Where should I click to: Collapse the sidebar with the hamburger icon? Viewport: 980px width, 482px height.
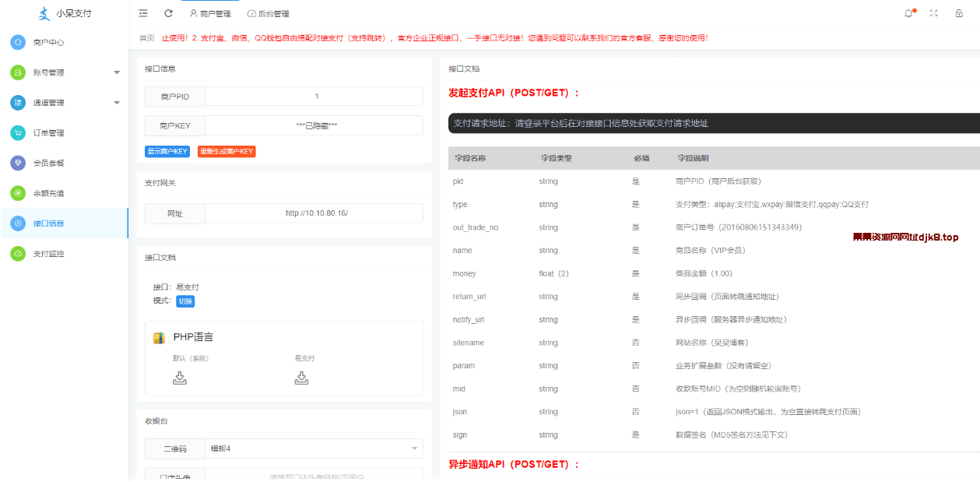coord(142,13)
